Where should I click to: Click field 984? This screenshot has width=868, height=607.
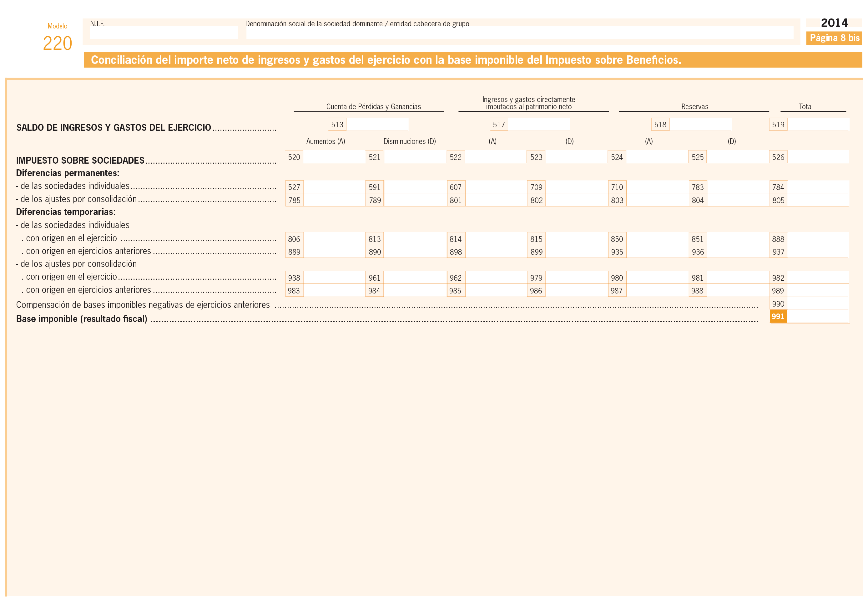coord(415,290)
